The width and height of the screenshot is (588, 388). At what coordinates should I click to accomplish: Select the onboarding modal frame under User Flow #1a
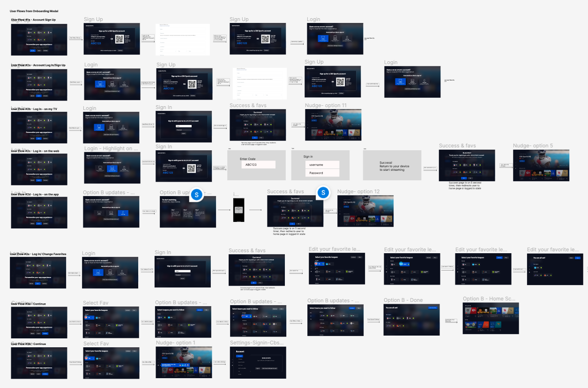coord(39,39)
